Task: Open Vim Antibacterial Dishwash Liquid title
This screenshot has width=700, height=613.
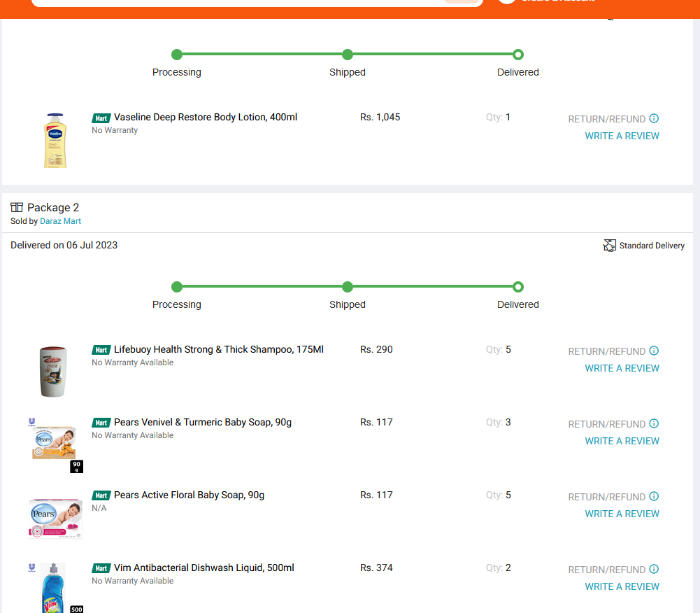Action: (x=204, y=568)
